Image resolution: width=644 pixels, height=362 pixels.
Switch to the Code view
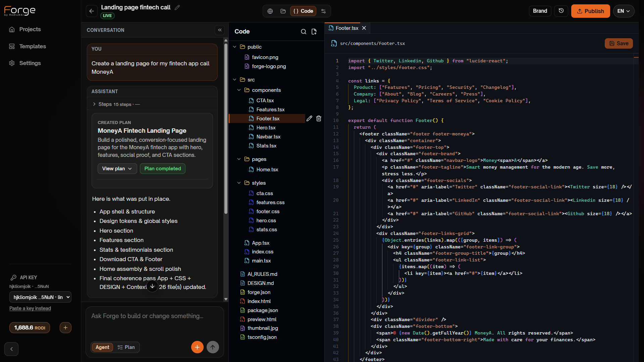(303, 11)
